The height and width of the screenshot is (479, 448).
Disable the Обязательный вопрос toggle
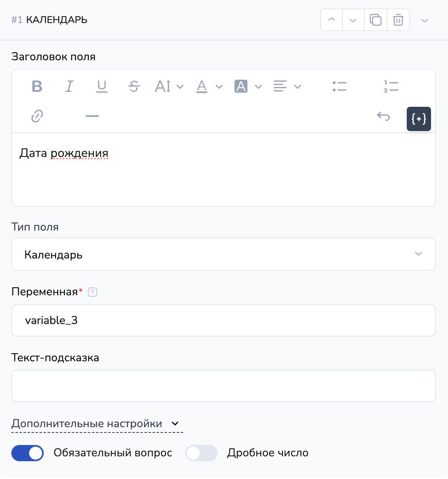pos(27,453)
